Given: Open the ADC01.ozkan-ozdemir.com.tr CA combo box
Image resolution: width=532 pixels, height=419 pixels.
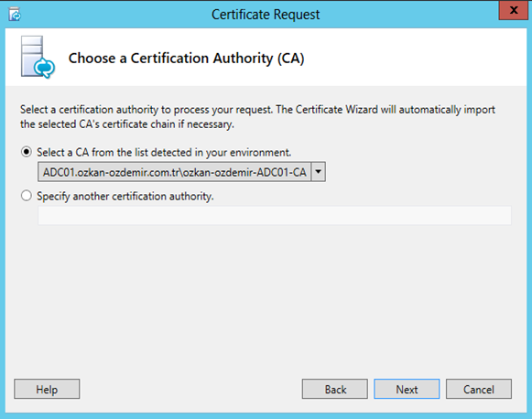Looking at the screenshot, I should click(181, 171).
